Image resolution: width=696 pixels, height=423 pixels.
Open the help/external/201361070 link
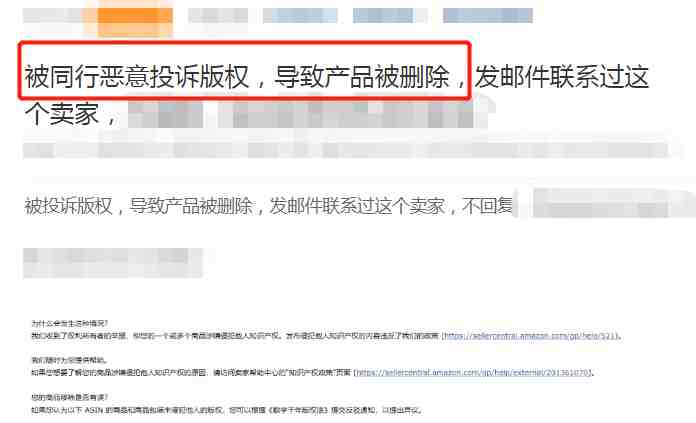(x=474, y=372)
